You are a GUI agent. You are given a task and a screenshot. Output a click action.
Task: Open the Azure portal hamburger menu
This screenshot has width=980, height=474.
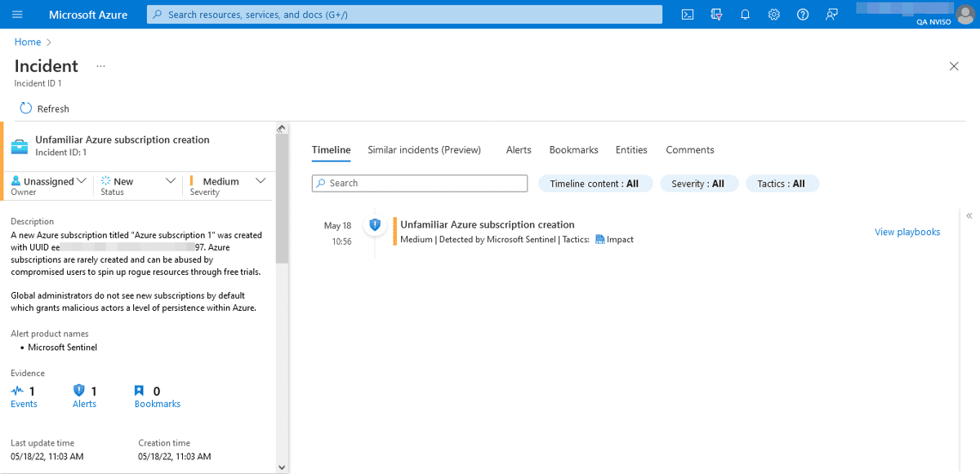click(x=17, y=15)
